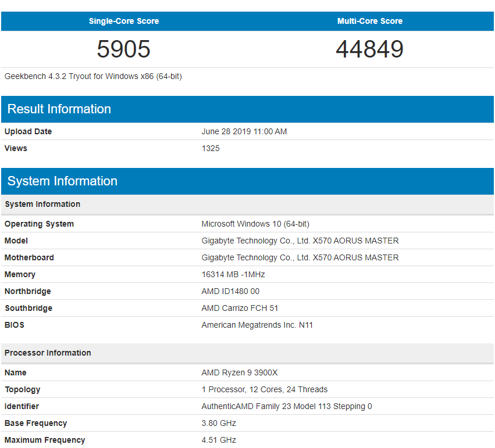Click the Motherboard label

pos(29,257)
